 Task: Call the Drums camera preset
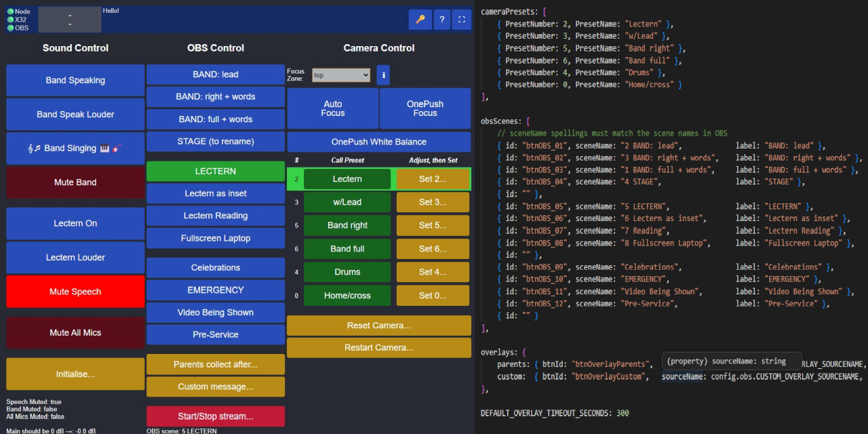(x=347, y=272)
